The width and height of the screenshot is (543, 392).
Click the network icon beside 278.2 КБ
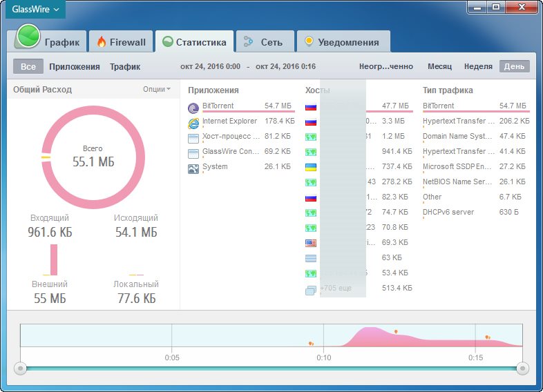(x=311, y=182)
